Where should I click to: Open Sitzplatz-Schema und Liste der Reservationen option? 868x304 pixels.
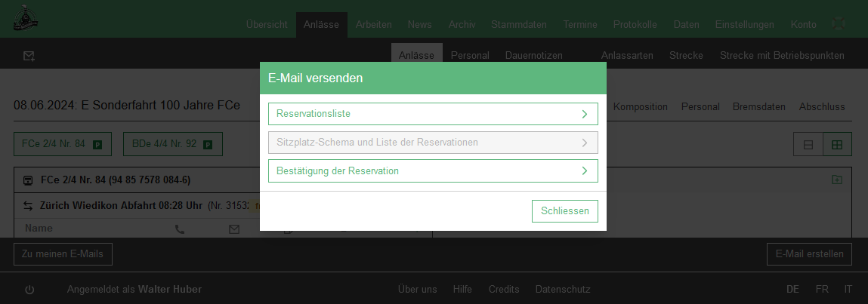(433, 143)
